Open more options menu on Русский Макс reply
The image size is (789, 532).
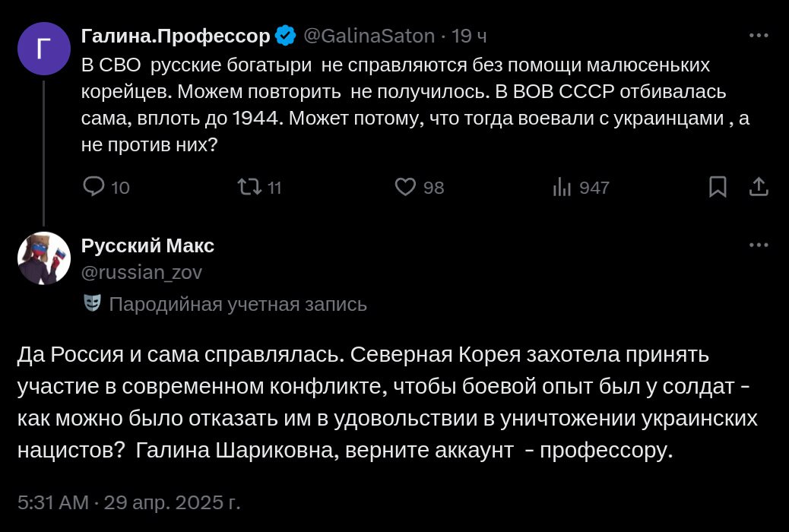click(759, 245)
